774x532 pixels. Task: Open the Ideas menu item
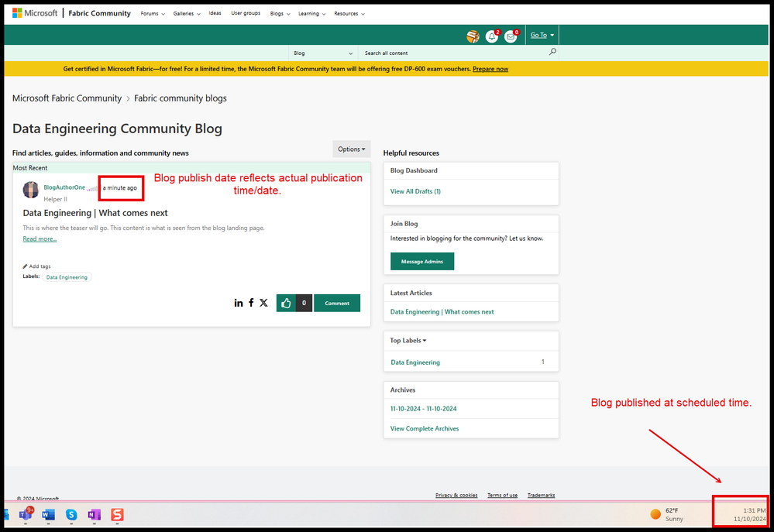point(215,13)
